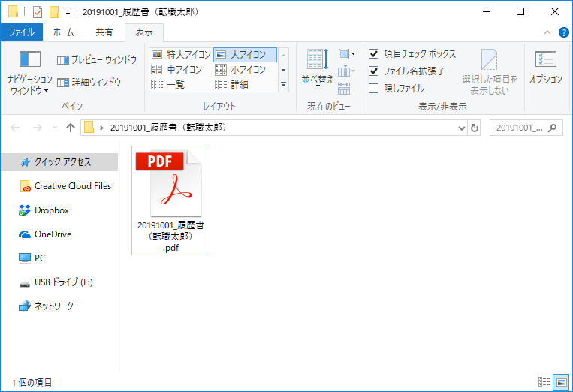Open the Navigation Window (ナビゲーション ウィンドウ) button
Screen dimensions: 573x392
tap(29, 73)
